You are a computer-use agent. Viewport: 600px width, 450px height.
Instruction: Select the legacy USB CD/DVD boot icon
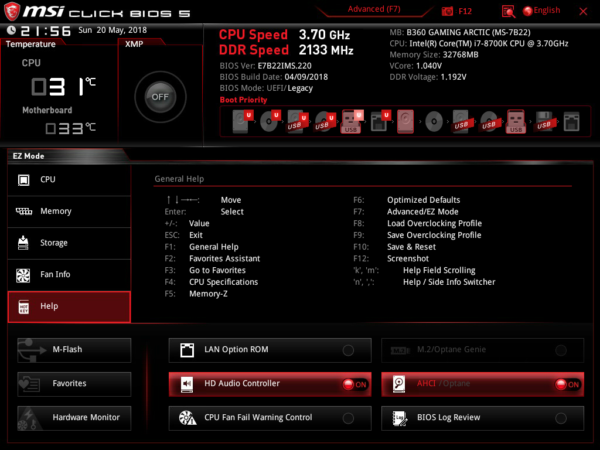pyautogui.click(x=489, y=122)
